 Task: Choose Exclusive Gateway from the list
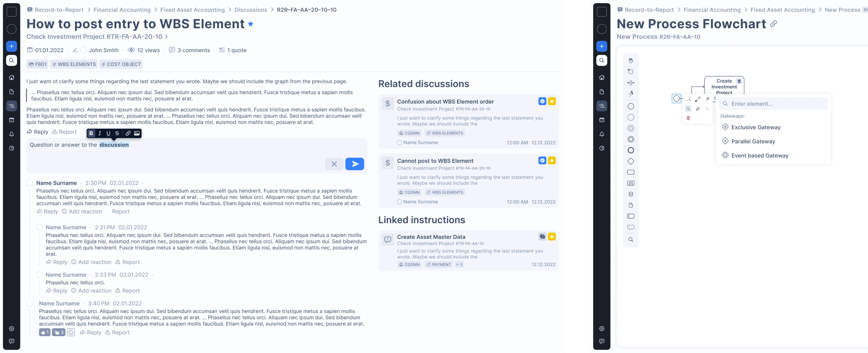coord(756,127)
